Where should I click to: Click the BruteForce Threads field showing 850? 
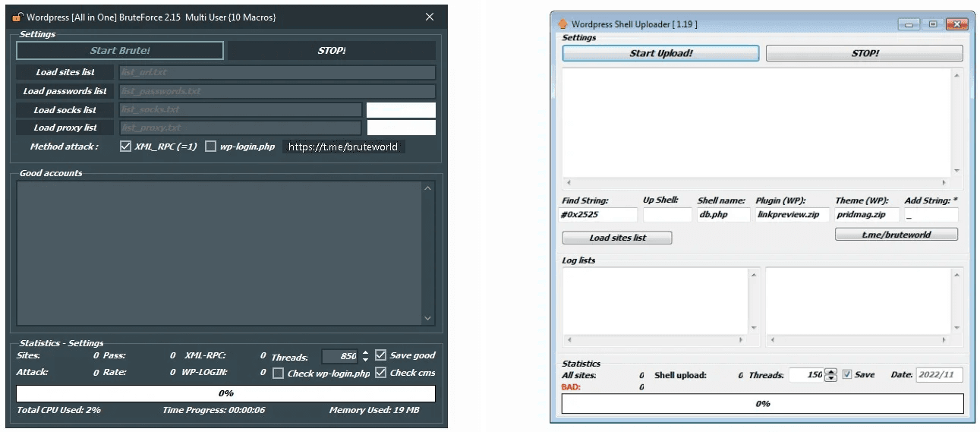click(340, 356)
